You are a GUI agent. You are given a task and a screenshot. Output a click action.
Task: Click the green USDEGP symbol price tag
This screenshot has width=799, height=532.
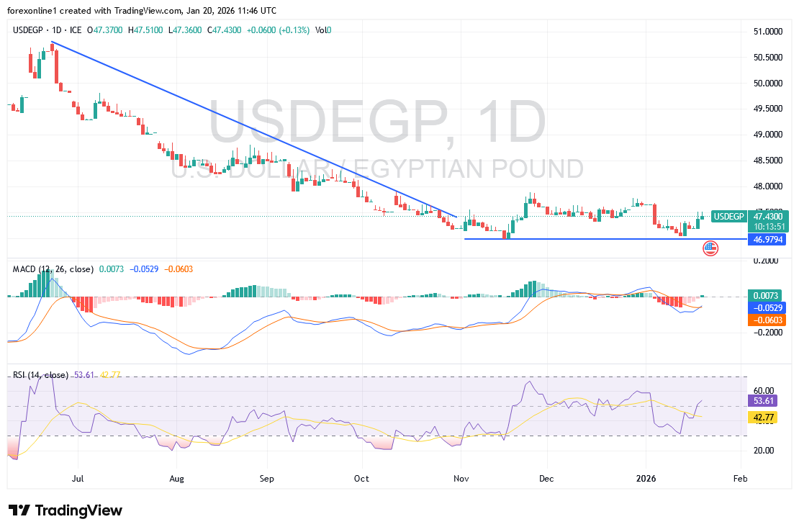pos(728,216)
